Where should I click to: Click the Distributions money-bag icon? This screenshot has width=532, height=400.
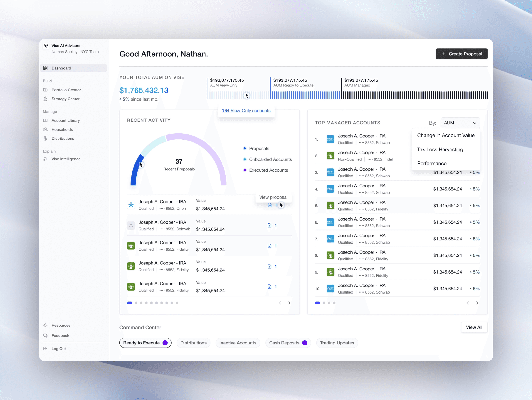[45, 139]
